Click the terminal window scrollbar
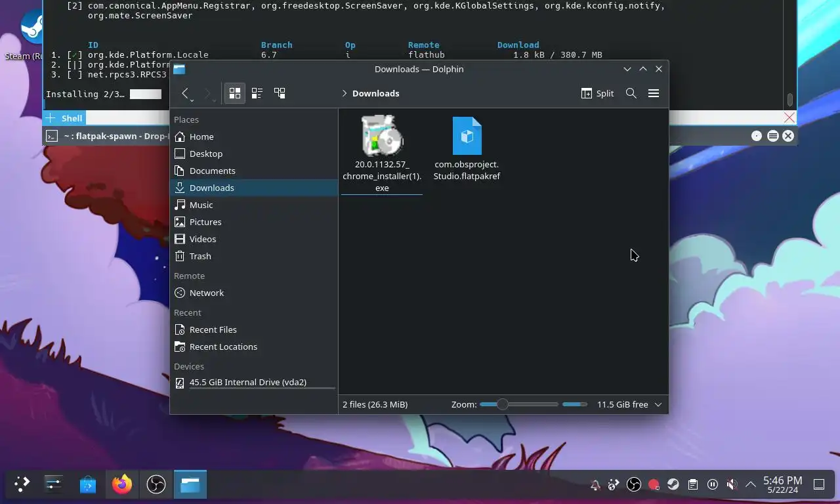The image size is (840, 504). (x=790, y=100)
